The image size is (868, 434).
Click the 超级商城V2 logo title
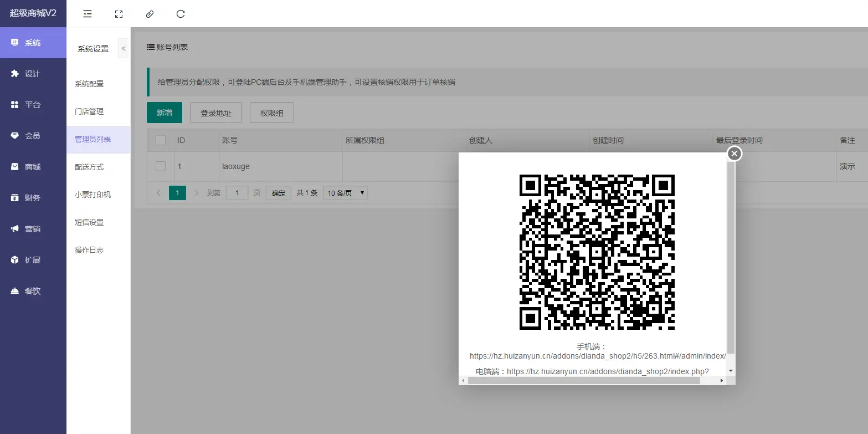point(33,13)
